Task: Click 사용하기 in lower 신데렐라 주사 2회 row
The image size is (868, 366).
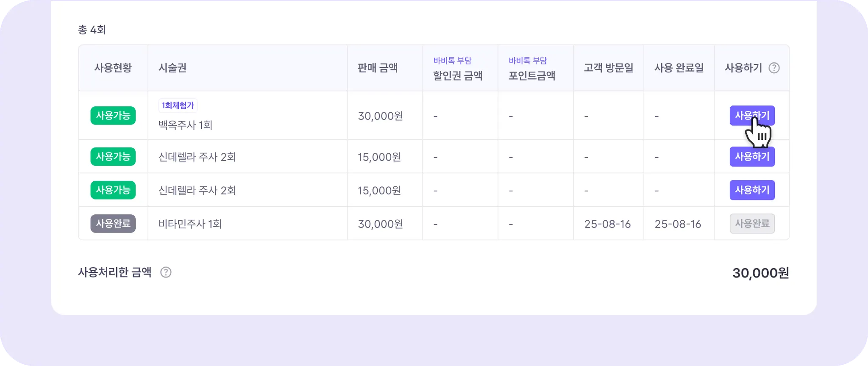Action: point(752,190)
